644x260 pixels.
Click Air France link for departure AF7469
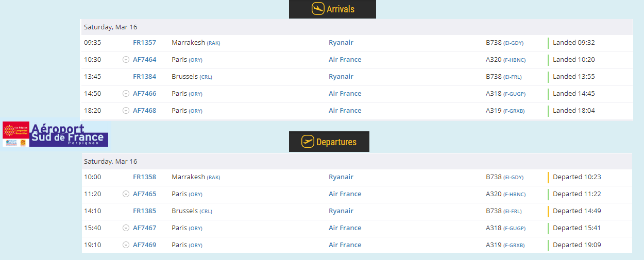345,245
